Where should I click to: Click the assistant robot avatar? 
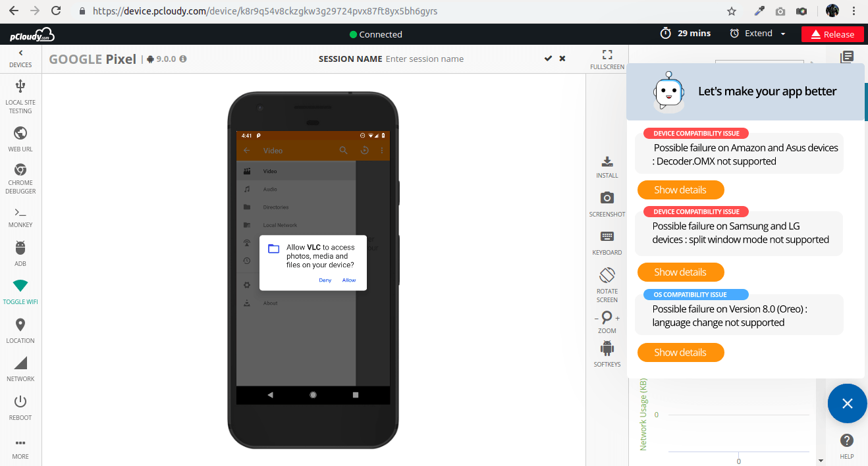point(668,91)
